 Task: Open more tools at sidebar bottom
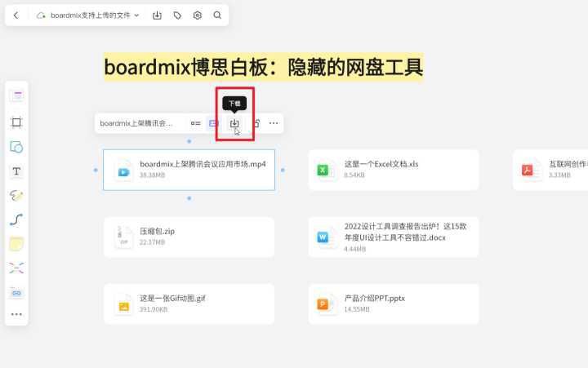(x=16, y=314)
